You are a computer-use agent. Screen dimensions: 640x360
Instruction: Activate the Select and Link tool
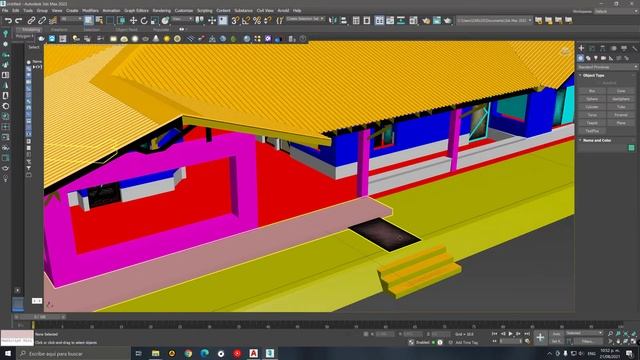(x=31, y=20)
